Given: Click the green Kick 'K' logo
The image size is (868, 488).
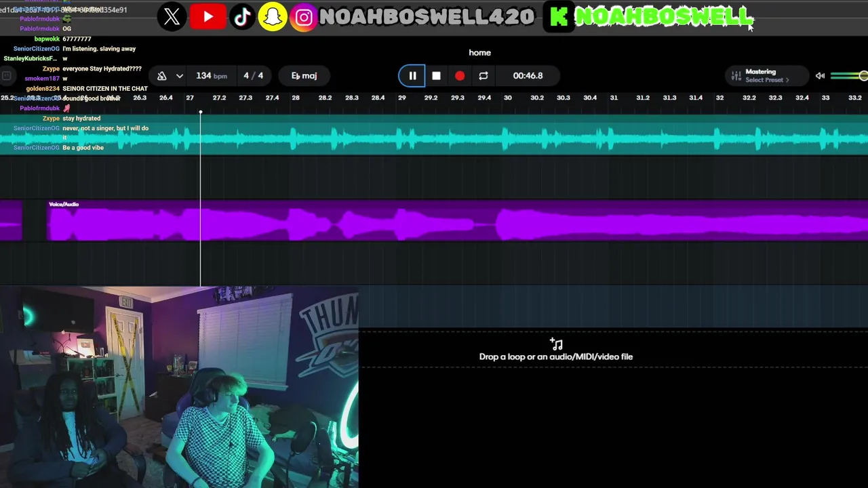Looking at the screenshot, I should [x=559, y=17].
